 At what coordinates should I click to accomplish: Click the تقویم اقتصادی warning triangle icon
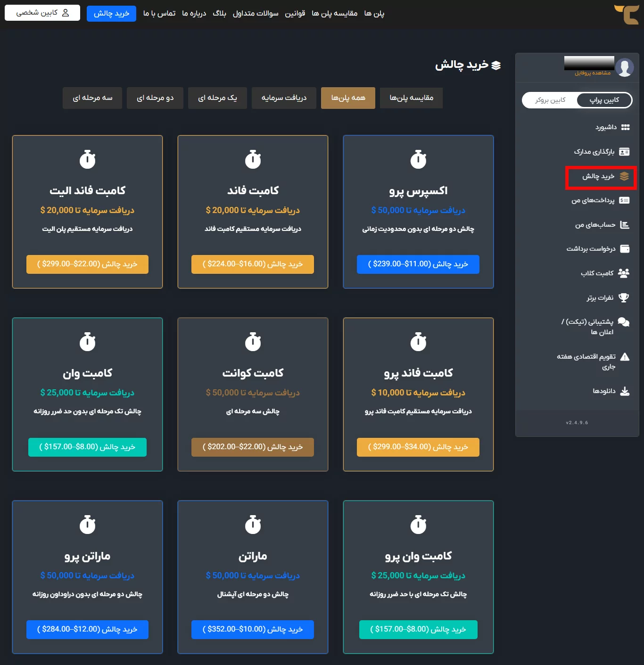click(625, 357)
